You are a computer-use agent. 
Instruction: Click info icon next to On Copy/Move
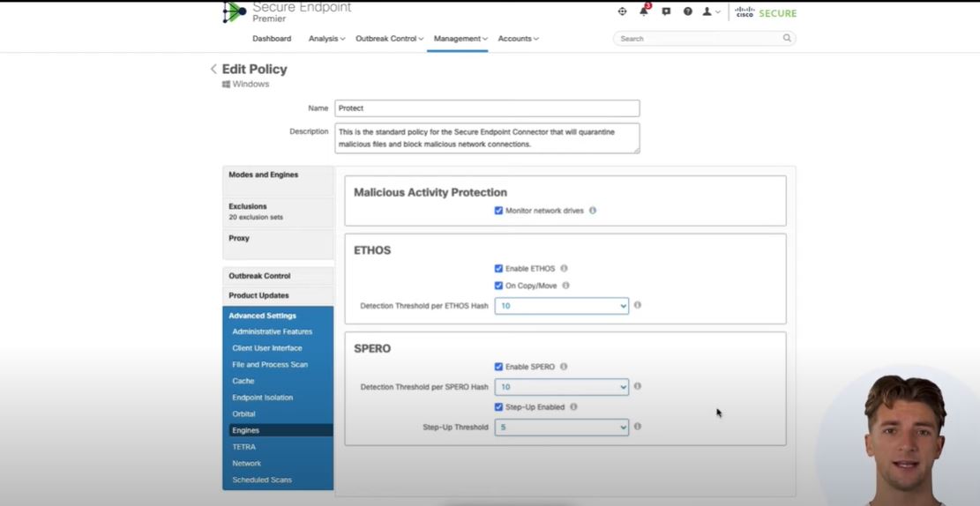click(565, 286)
